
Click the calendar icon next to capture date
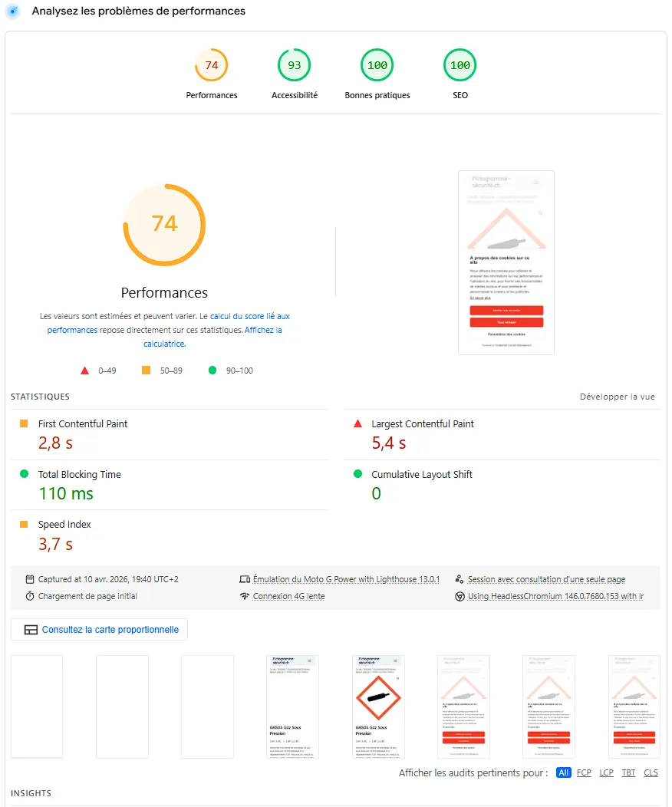[31, 578]
